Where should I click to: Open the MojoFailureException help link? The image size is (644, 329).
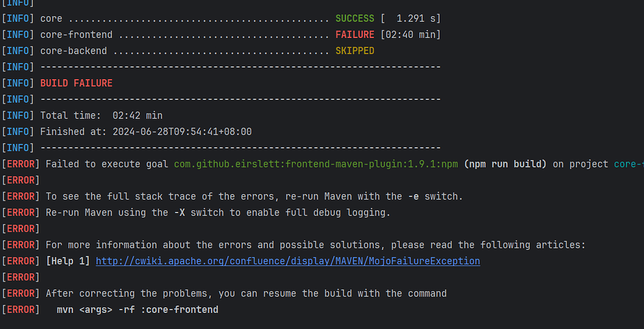pos(287,261)
